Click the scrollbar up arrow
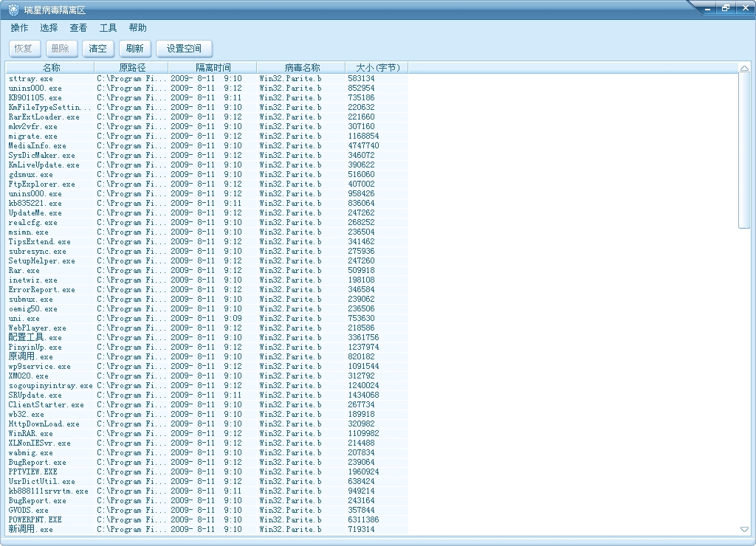 coord(744,68)
